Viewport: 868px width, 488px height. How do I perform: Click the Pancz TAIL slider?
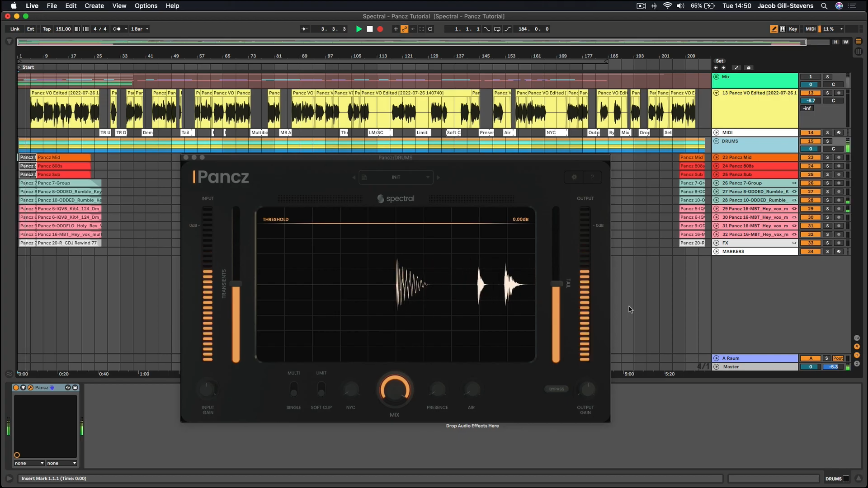tap(556, 285)
